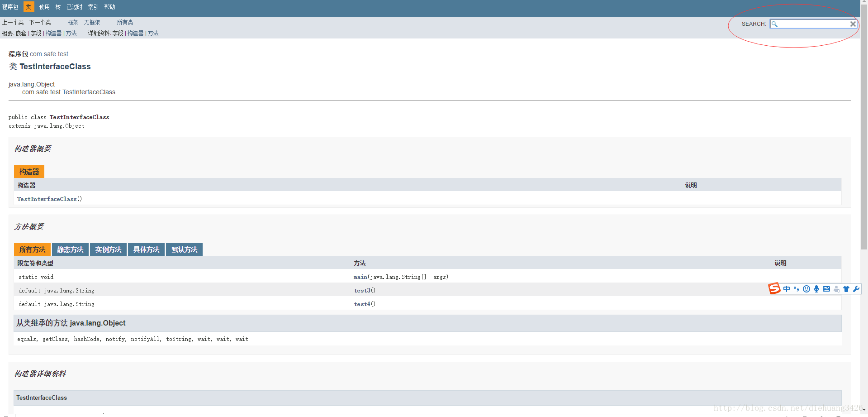The image size is (868, 417).
Task: Click the 方法概要 section heading
Action: (29, 226)
